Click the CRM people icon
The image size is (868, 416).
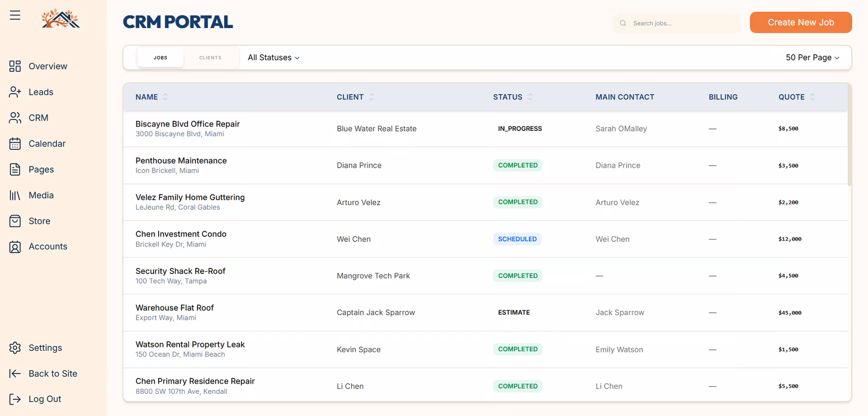15,118
